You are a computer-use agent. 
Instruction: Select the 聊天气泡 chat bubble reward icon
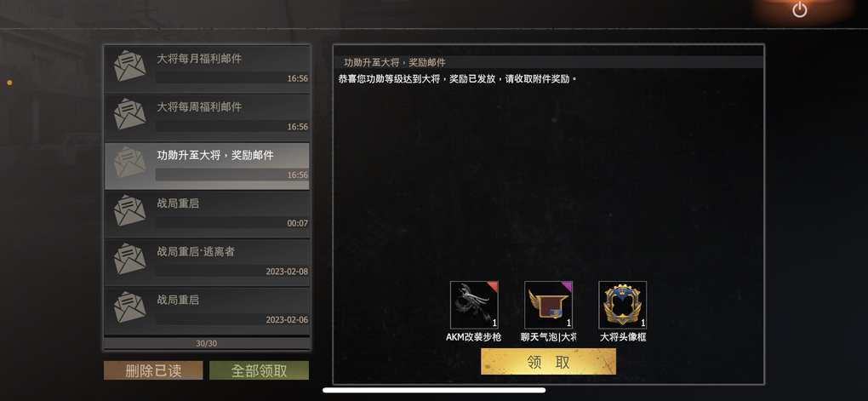[x=548, y=305]
